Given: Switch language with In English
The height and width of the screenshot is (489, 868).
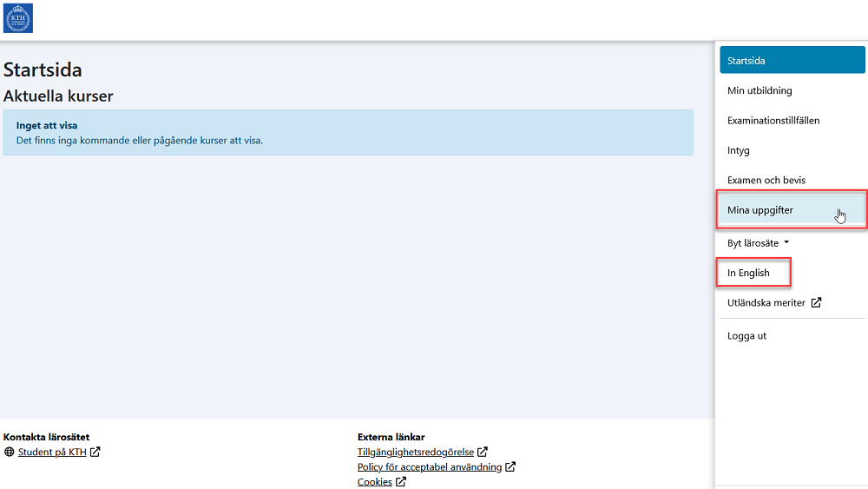Looking at the screenshot, I should click(x=748, y=273).
